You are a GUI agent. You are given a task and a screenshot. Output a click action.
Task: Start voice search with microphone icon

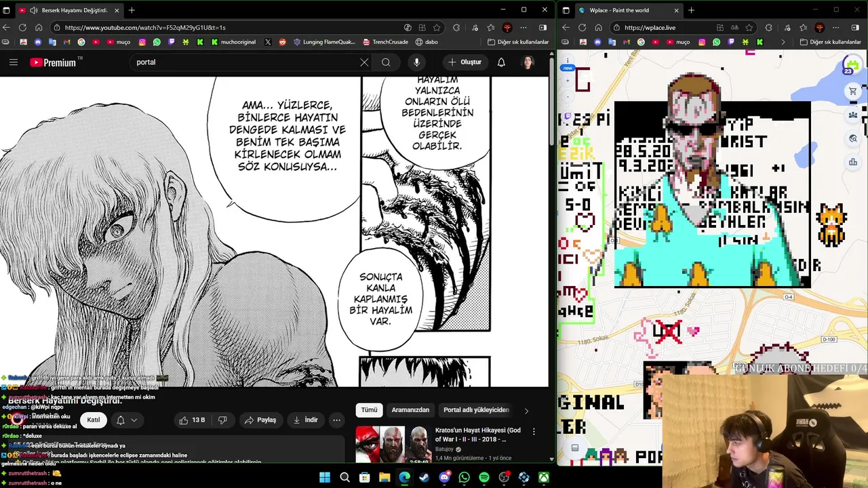(x=416, y=62)
